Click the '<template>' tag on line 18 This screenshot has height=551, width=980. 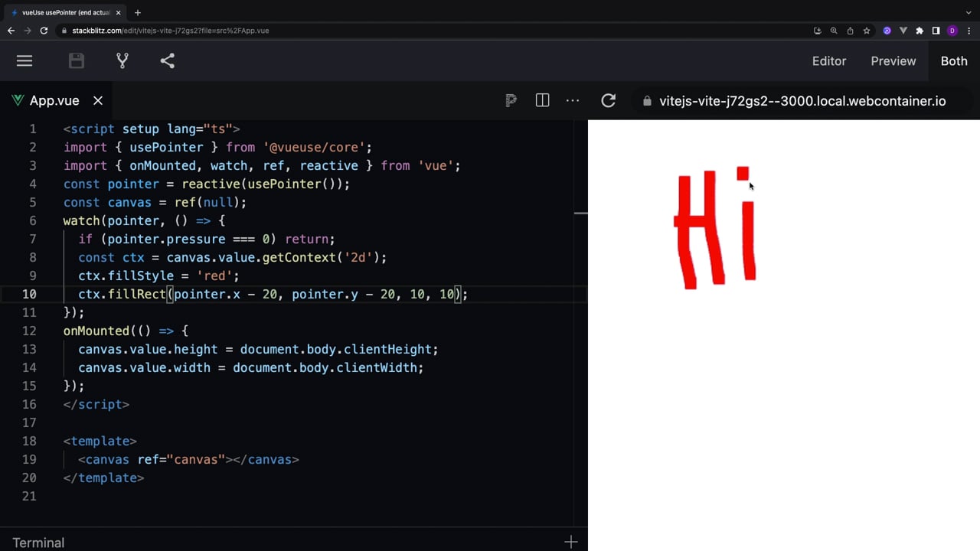[100, 441]
